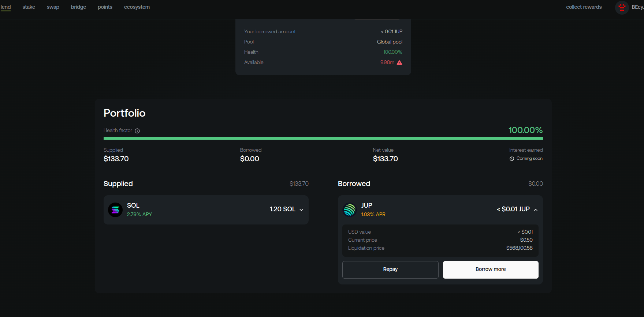
Task: Click the SOL token logo
Action: pyautogui.click(x=115, y=210)
